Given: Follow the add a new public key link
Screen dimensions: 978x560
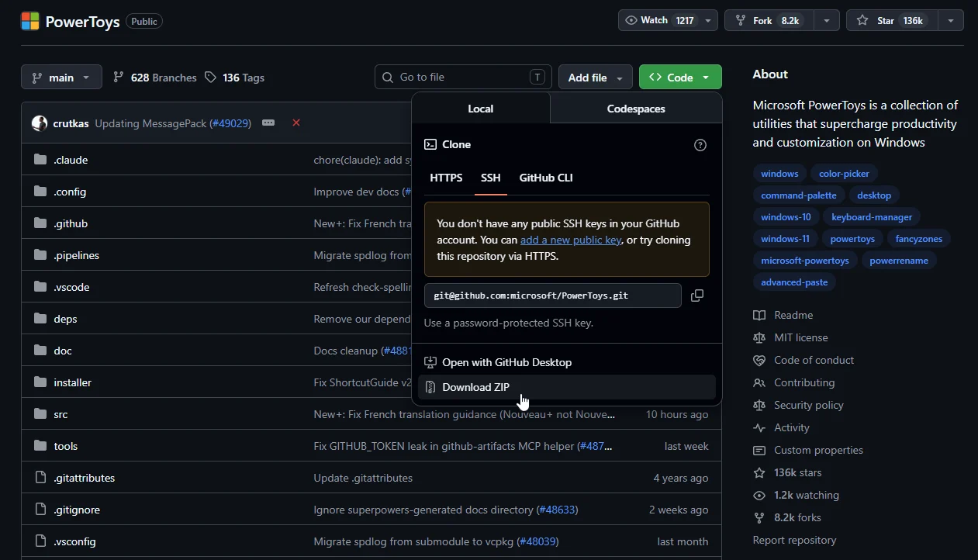Looking at the screenshot, I should 571,240.
